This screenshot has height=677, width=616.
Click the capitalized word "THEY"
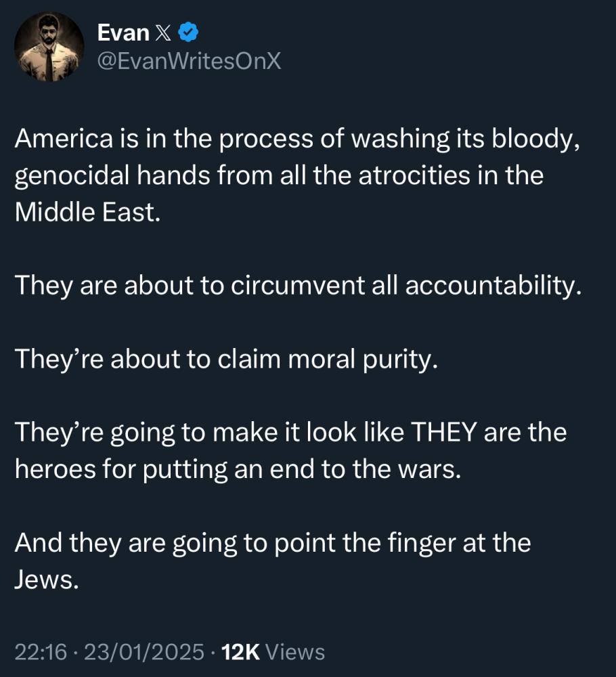[x=443, y=432]
